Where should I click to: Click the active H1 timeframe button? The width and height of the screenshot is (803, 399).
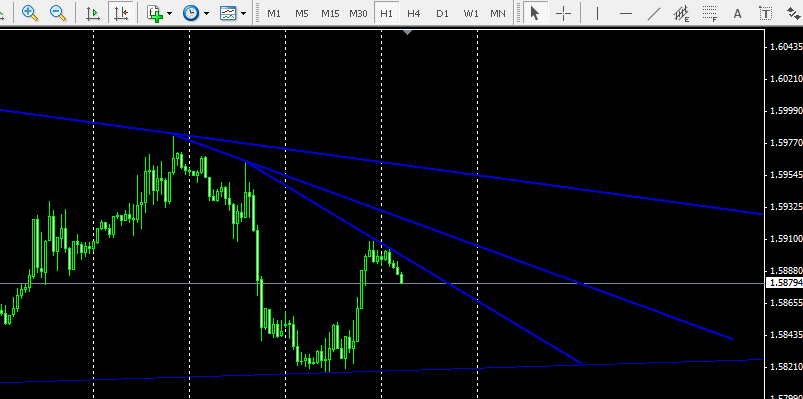387,14
